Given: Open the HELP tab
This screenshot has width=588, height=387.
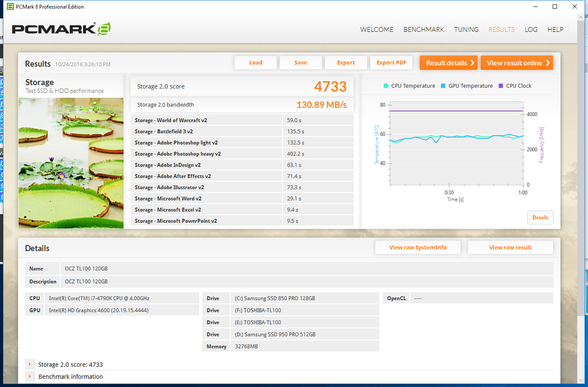Looking at the screenshot, I should [x=555, y=29].
